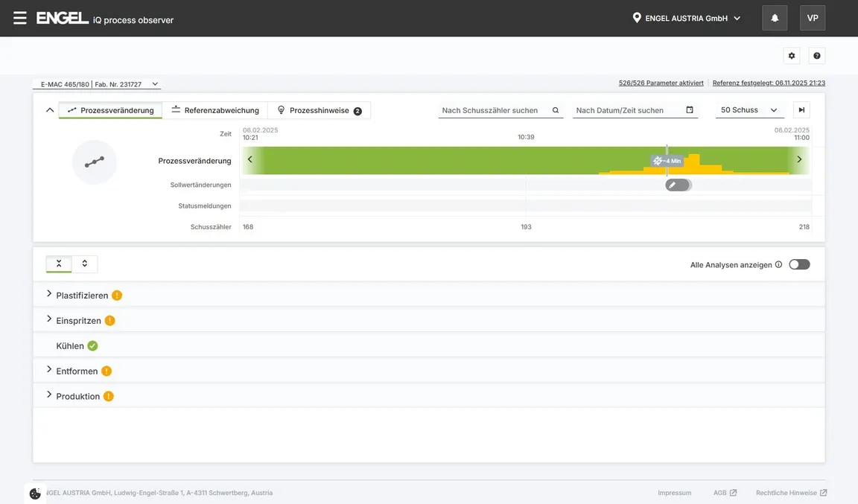858x504 pixels.
Task: Open the Impressum footer link
Action: tap(674, 493)
